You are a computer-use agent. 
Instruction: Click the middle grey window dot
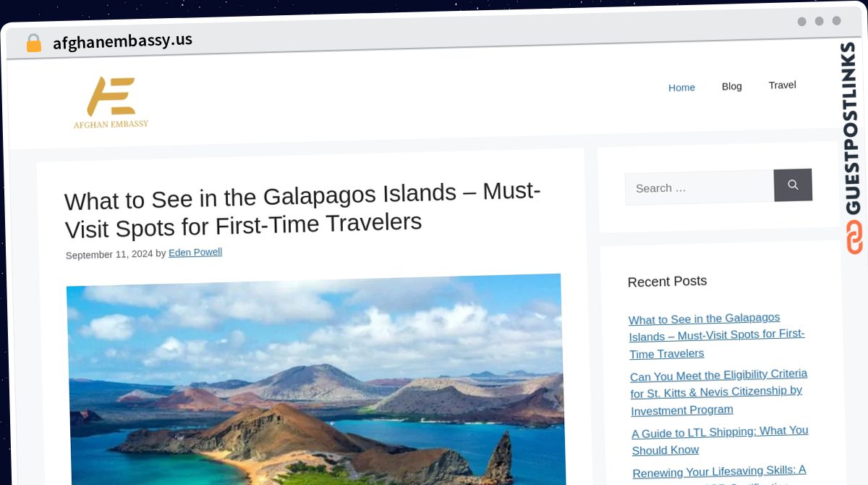coord(819,21)
